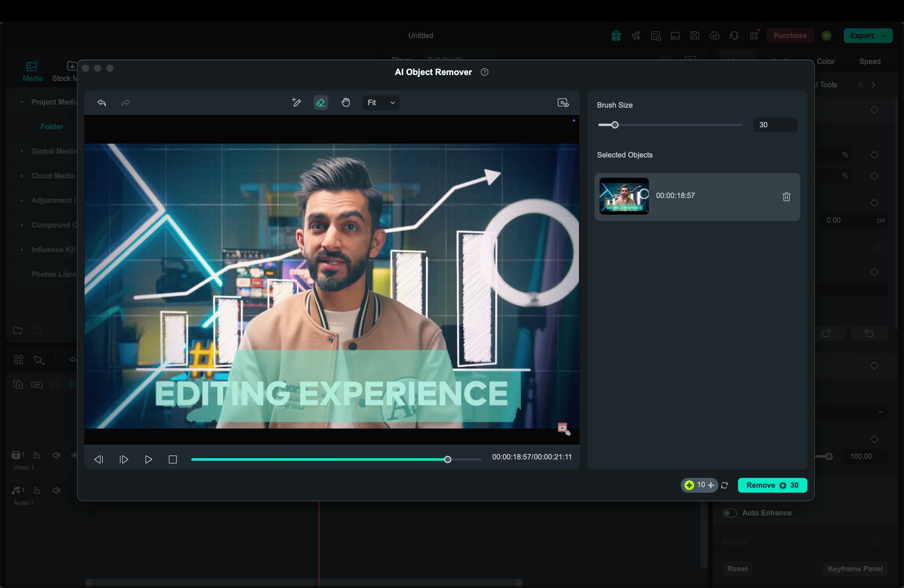Viewport: 904px width, 588px height.
Task: Delete the selected object at 00:00:18:57
Action: click(786, 197)
